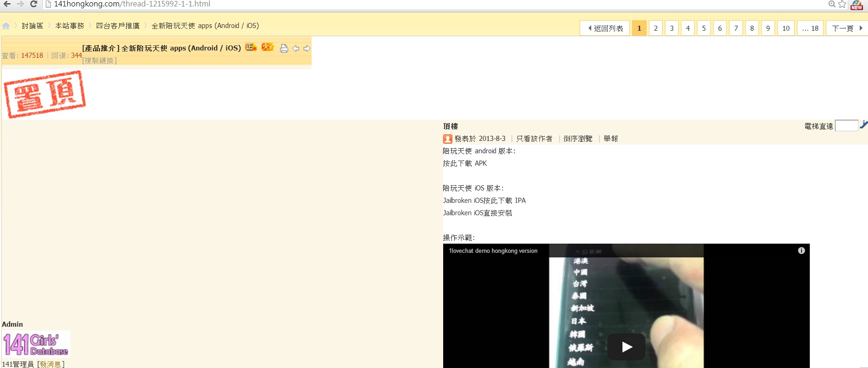Image resolution: width=868 pixels, height=368 pixels.
Task: Click the 發消息 send message link
Action: [51, 364]
